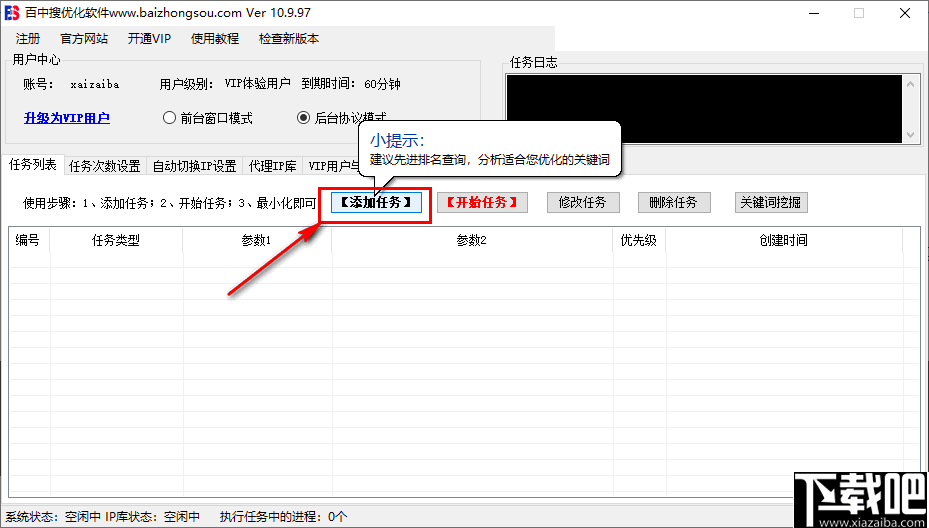Click the 60分钟 expiry value
The image size is (929, 528).
click(x=382, y=84)
